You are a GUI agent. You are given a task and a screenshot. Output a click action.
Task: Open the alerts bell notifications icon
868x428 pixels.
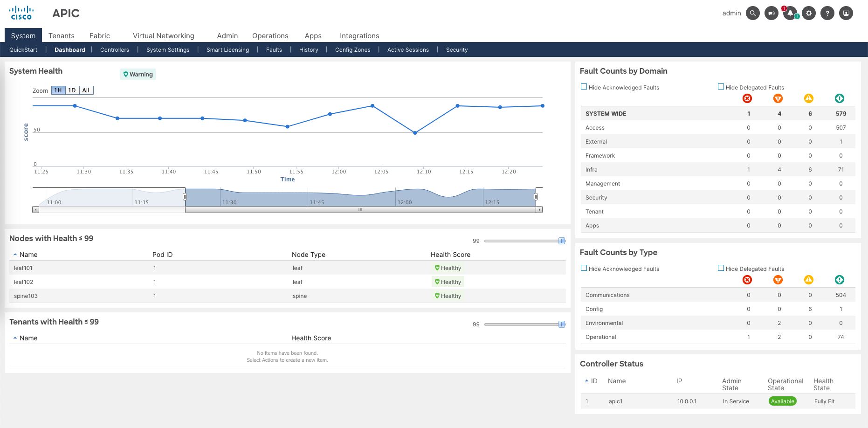coord(790,13)
